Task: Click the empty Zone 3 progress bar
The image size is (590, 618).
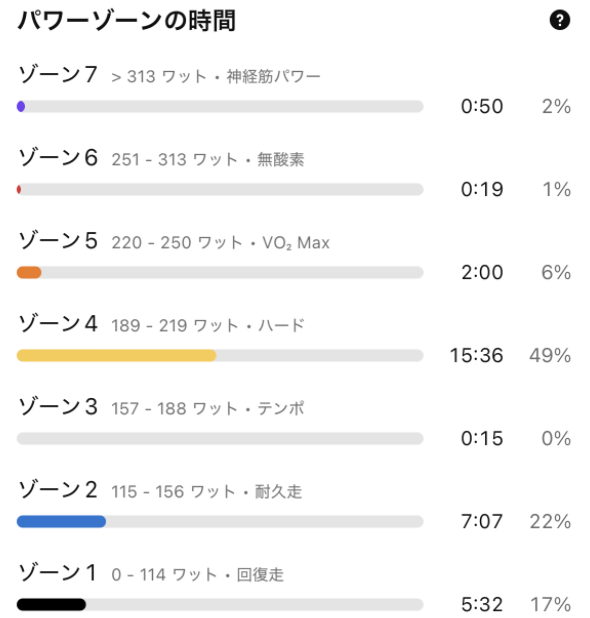Action: point(220,439)
